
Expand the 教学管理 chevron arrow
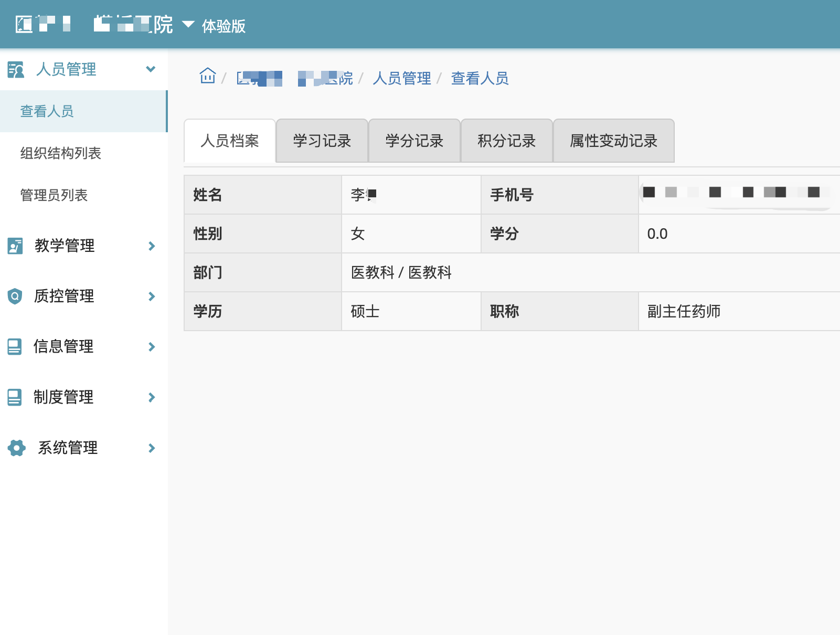[x=152, y=246]
